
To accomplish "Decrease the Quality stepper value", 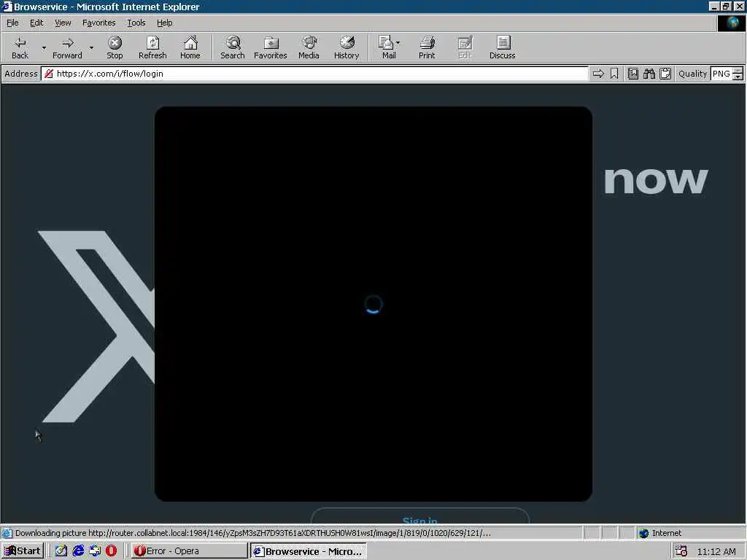I will (x=738, y=77).
